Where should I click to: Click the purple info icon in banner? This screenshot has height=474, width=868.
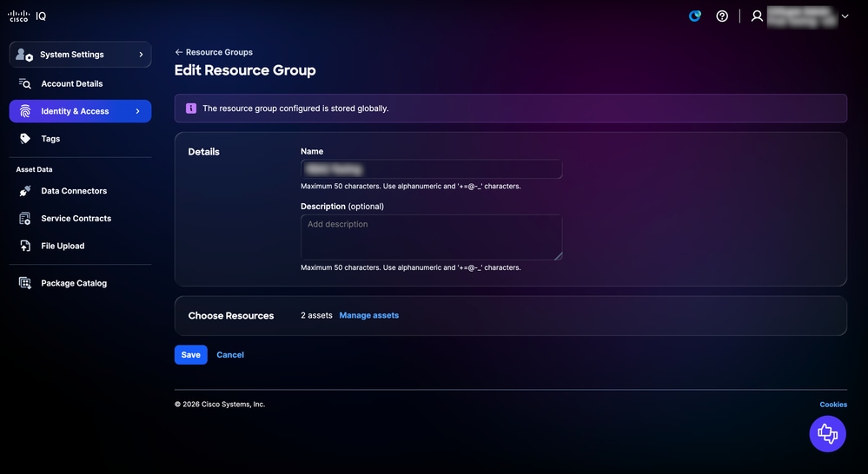point(191,109)
